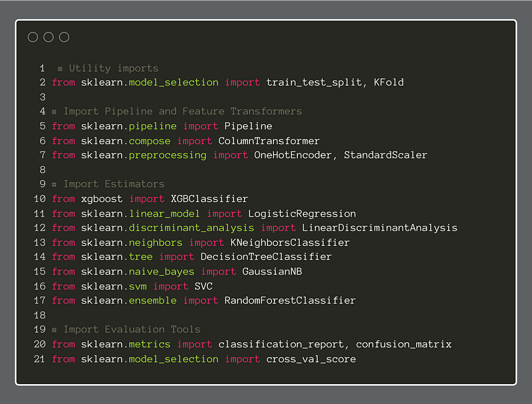Click line number 12
Viewport: 532px width, 404px height.
tap(40, 228)
